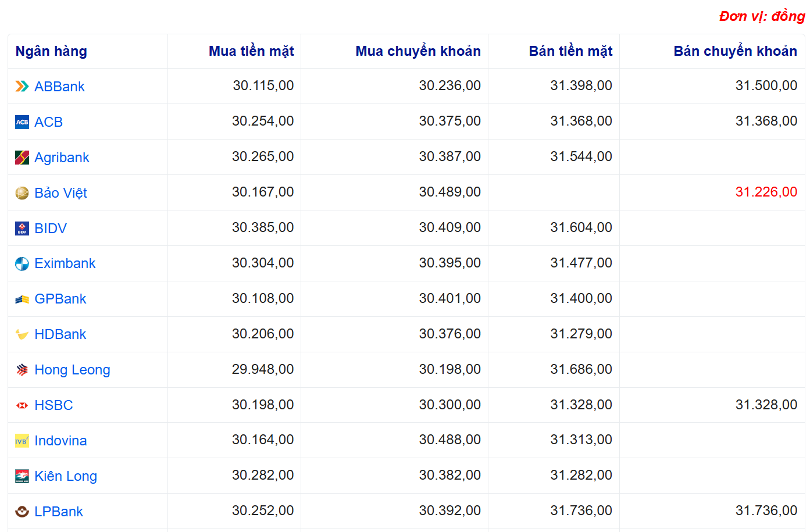
Task: Click the Agribank logo icon
Action: tap(22, 158)
